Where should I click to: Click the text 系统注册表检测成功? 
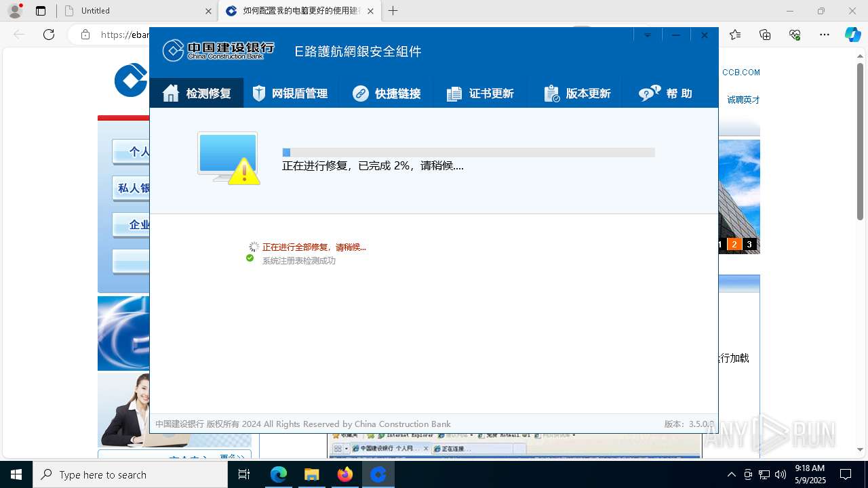(299, 261)
